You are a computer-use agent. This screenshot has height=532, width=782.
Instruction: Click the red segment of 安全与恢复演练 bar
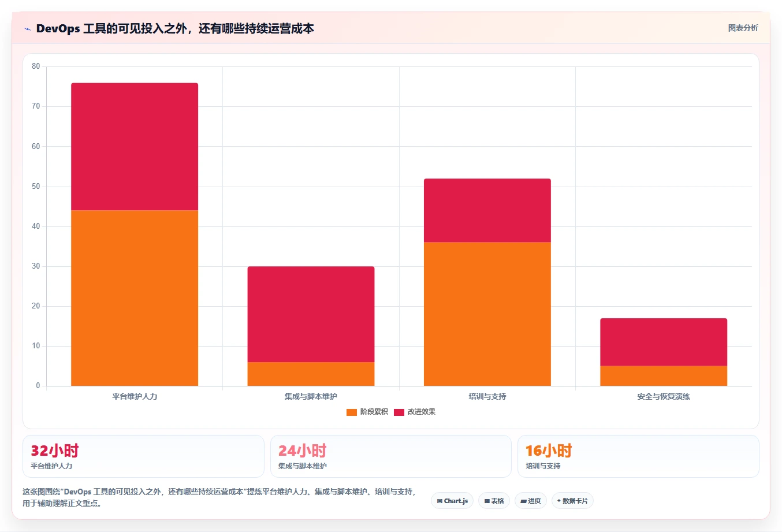tap(664, 342)
